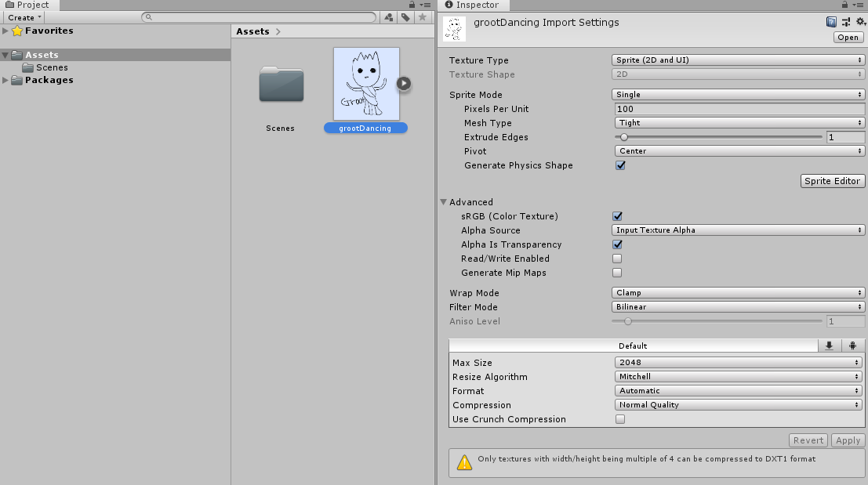Toggle Generate Physics Shape checkbox
The height and width of the screenshot is (485, 868).
[620, 165]
